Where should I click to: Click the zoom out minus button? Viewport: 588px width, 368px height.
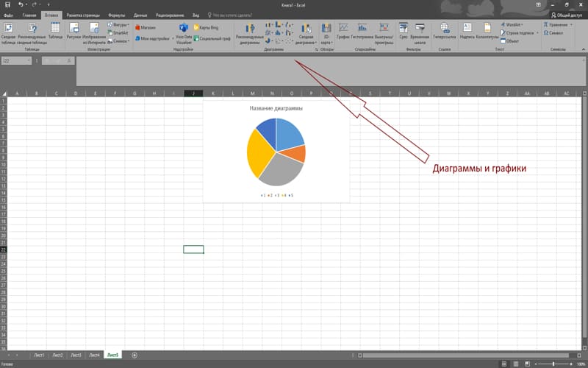point(537,364)
